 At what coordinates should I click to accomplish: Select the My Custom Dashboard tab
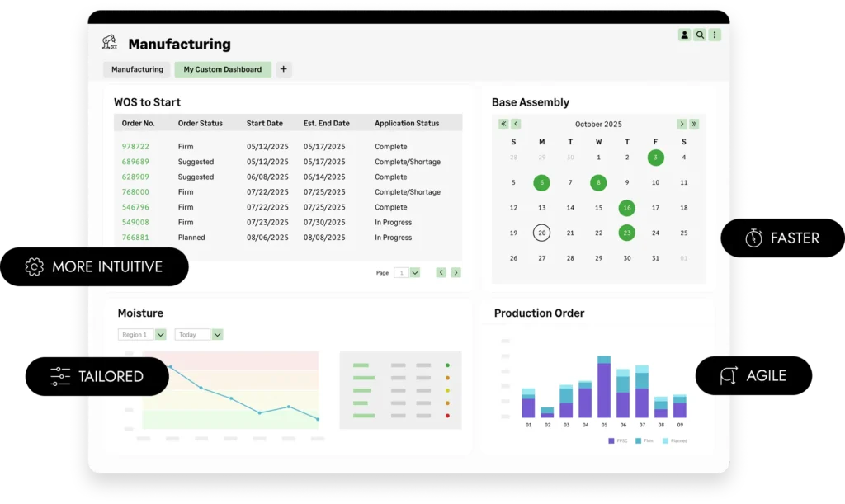pyautogui.click(x=222, y=69)
